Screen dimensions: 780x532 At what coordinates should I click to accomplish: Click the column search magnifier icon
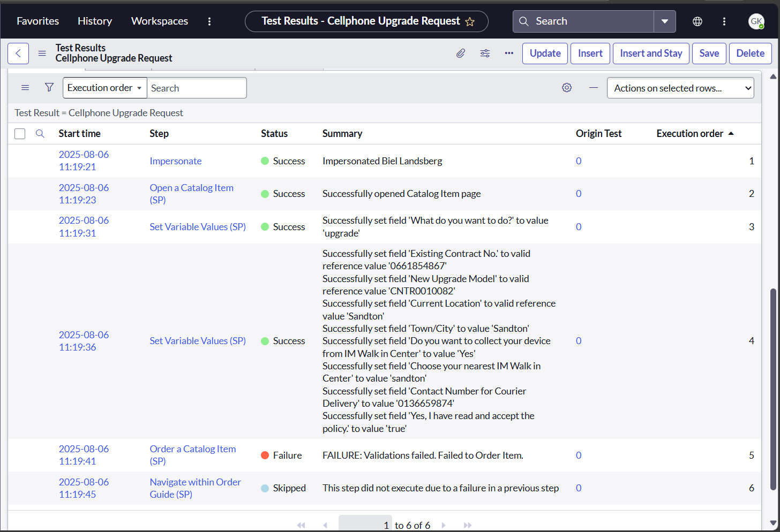40,134
